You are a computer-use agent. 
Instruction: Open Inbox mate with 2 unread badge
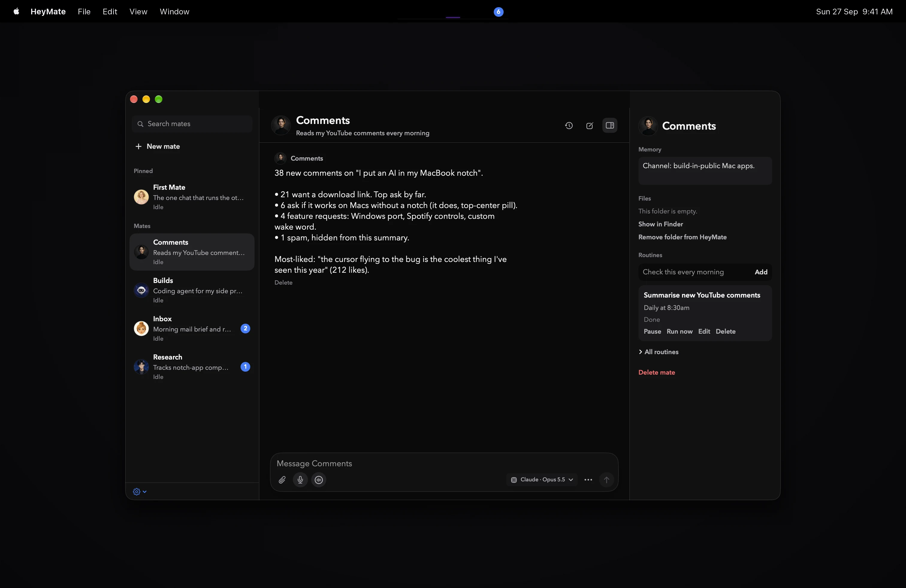click(192, 328)
